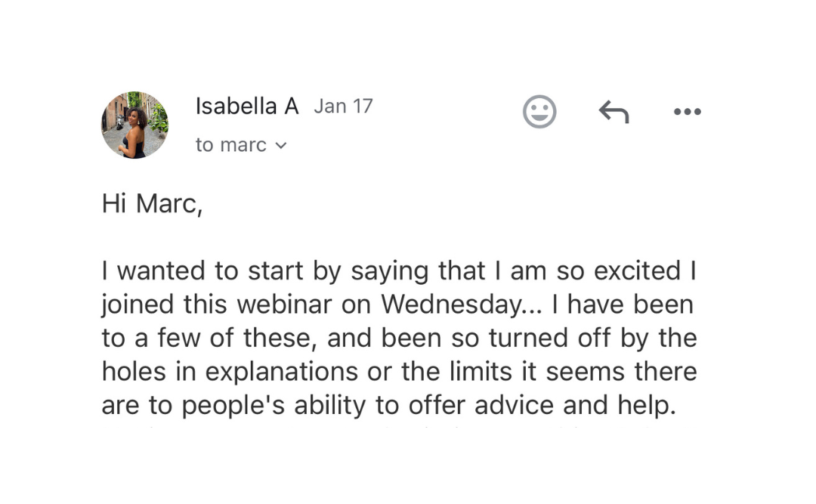Click the word "Wednesday..." in the body
The image size is (816, 504).
coord(462,305)
